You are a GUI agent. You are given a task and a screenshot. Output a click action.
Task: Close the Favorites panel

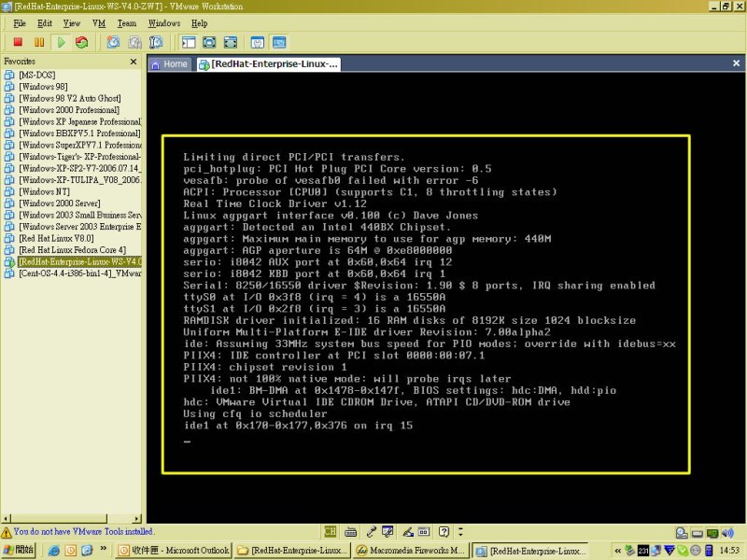134,62
